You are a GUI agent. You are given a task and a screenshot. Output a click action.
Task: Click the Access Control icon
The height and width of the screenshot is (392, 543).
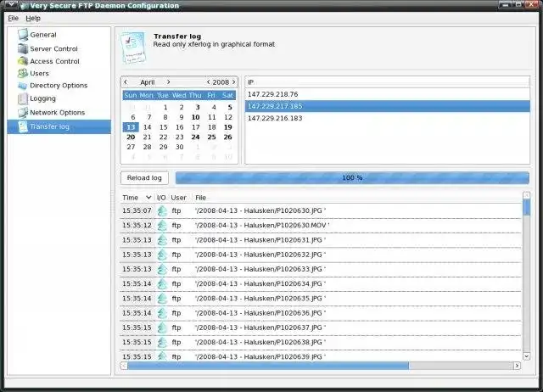(23, 61)
